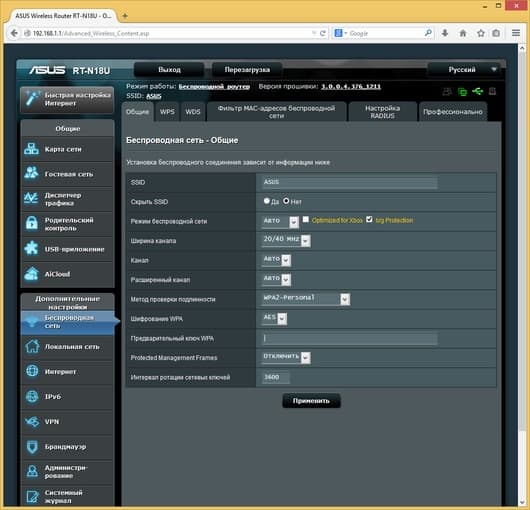Viewport: 530px width, 510px height.
Task: Open the USB-приложение puzzle piece icon
Action: pyautogui.click(x=31, y=248)
